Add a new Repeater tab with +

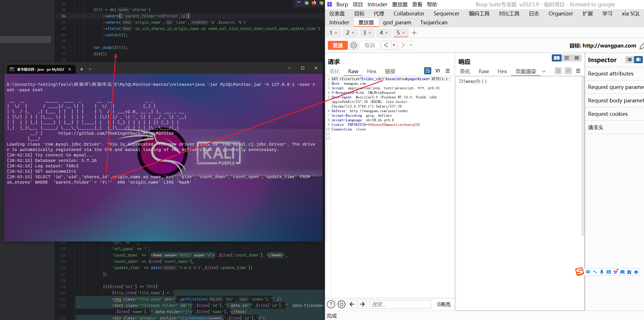pos(414,33)
